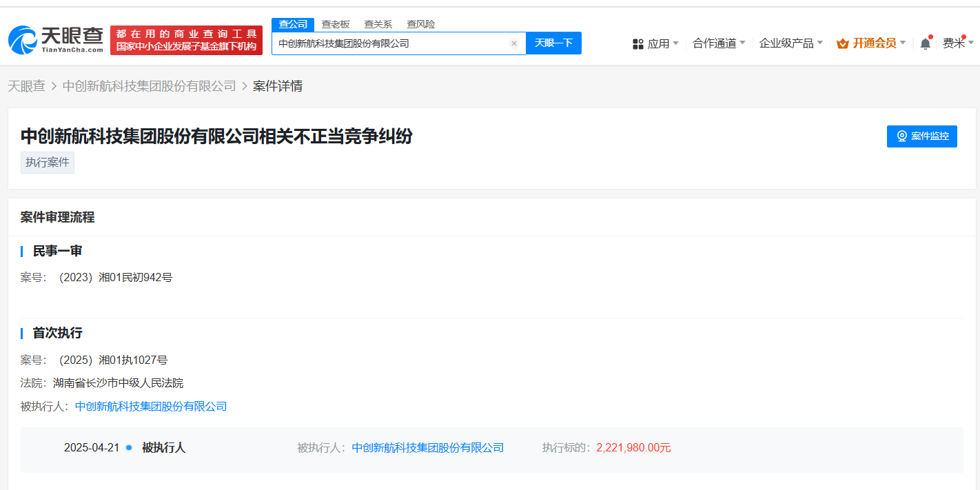This screenshot has height=490, width=980.
Task: Click the apps grid icon
Action: (638, 43)
